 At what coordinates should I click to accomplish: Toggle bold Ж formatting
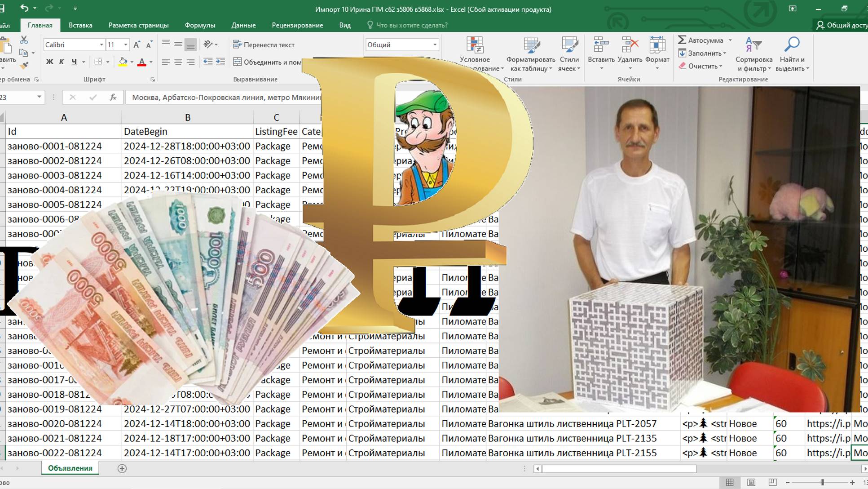coord(49,62)
